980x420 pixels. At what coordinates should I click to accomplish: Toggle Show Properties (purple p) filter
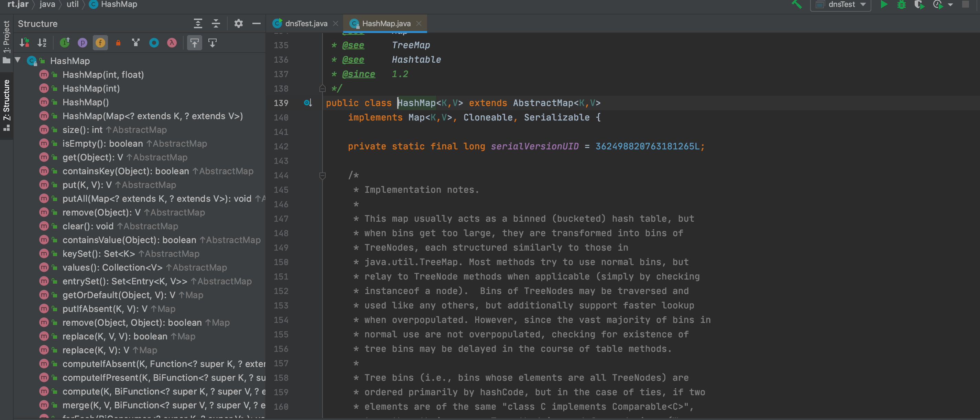83,43
